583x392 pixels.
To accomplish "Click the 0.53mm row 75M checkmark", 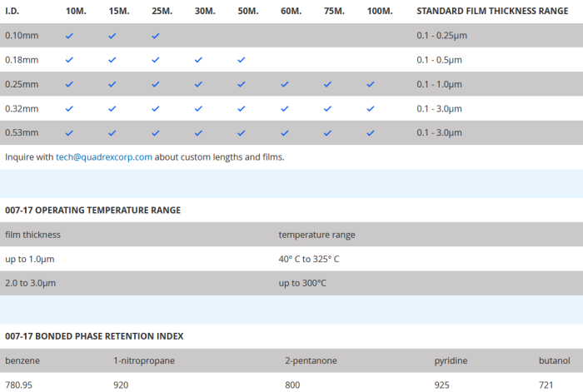I will coord(328,132).
